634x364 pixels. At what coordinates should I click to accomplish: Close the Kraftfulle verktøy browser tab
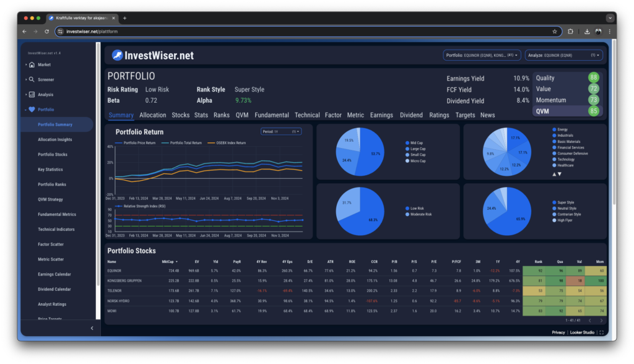114,18
